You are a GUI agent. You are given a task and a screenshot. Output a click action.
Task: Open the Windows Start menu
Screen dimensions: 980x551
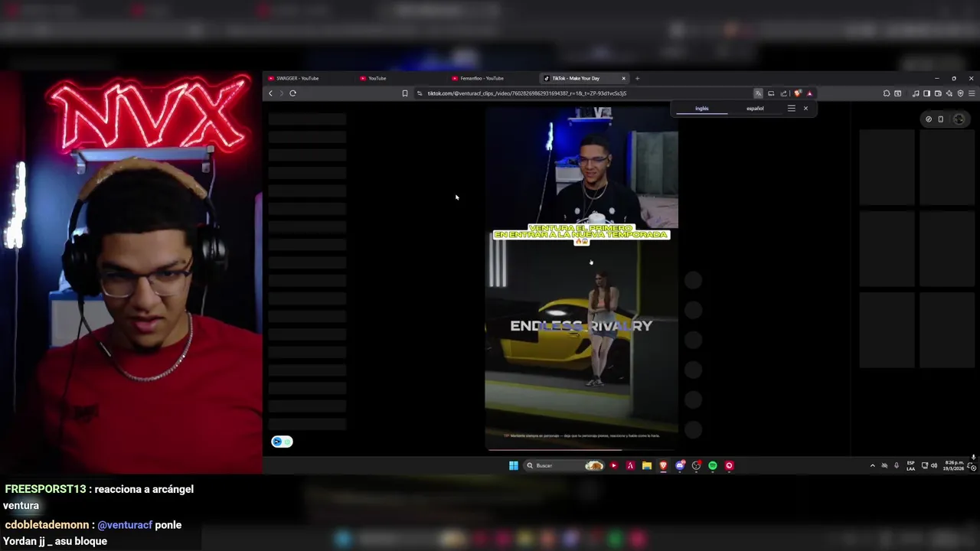[514, 465]
